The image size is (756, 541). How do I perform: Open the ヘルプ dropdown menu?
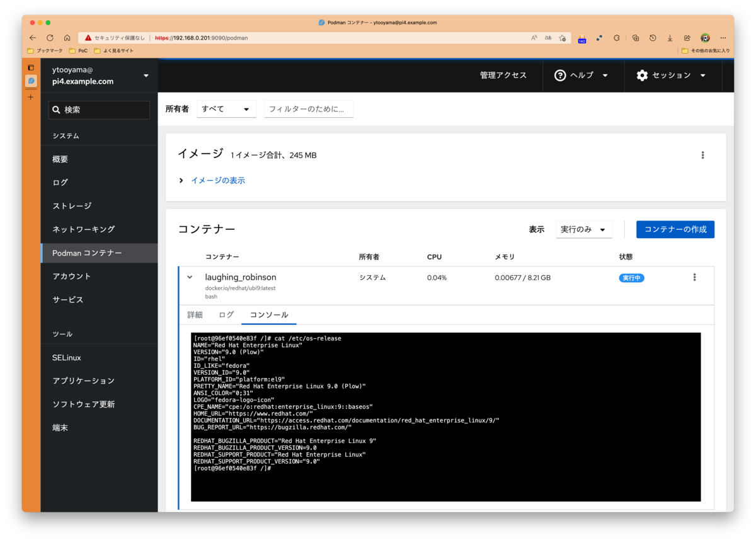[581, 75]
